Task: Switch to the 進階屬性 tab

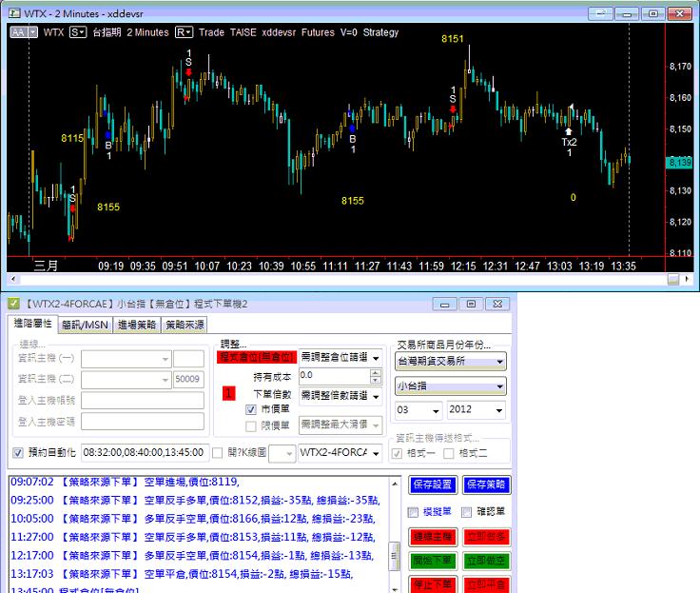Action: 33,324
